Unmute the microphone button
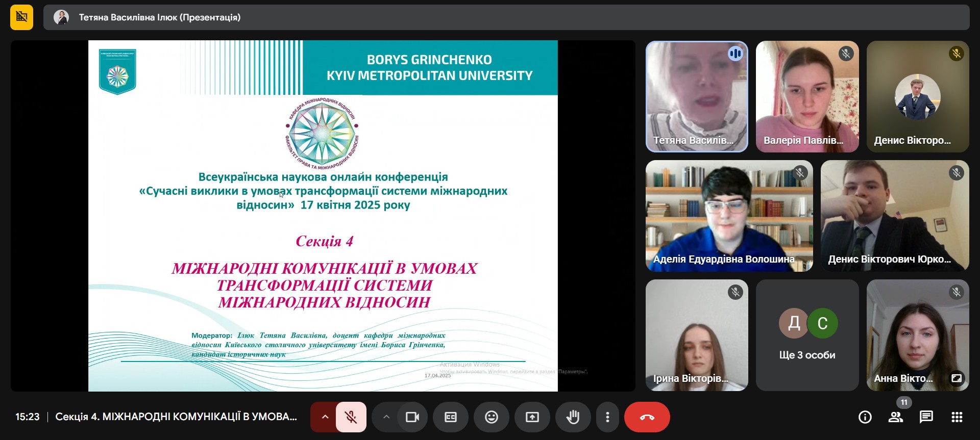 [x=351, y=417]
